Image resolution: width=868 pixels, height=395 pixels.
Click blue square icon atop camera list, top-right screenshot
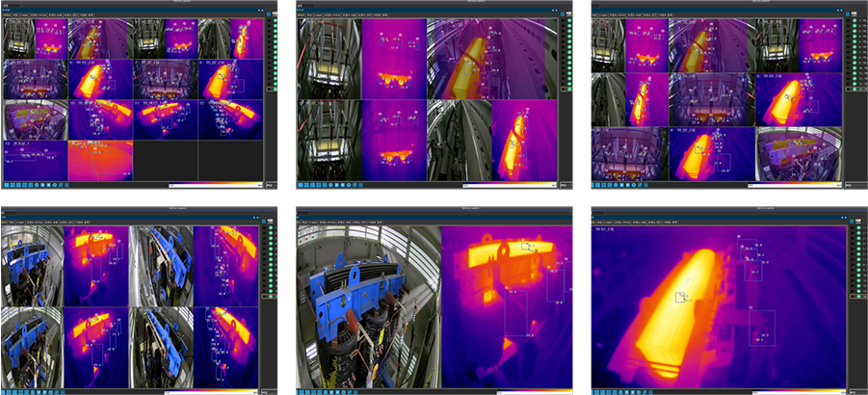pos(848,13)
